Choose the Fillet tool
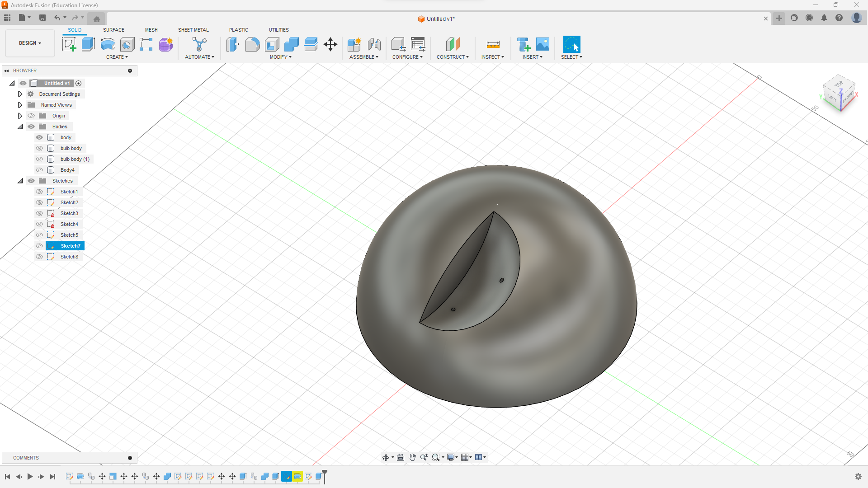 (x=252, y=44)
